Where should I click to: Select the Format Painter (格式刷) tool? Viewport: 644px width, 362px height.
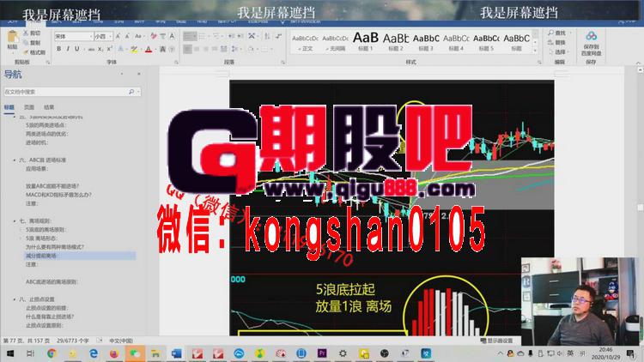tap(34, 52)
